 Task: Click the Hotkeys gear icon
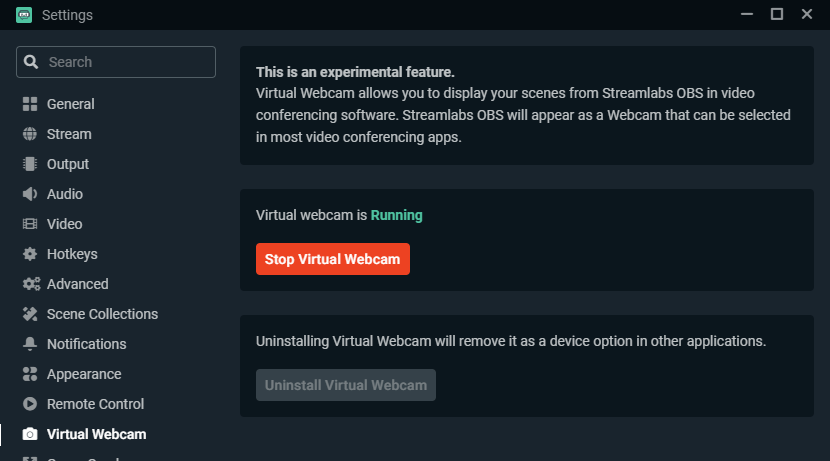[x=30, y=254]
